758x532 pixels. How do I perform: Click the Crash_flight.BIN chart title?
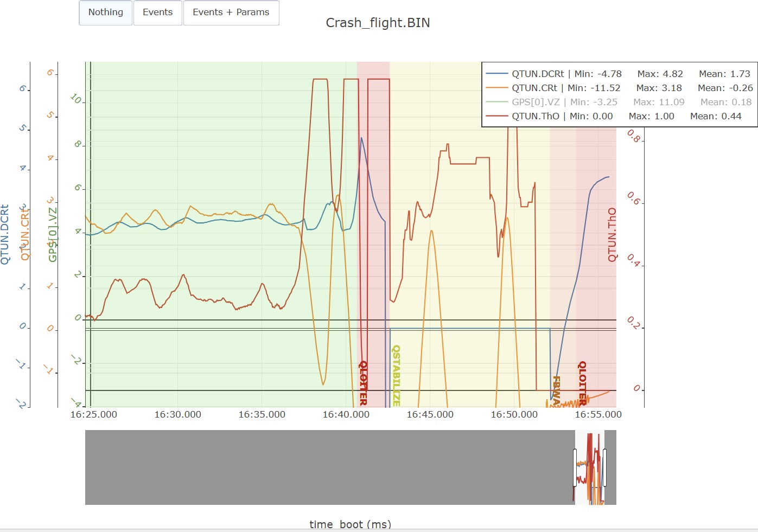pyautogui.click(x=378, y=23)
